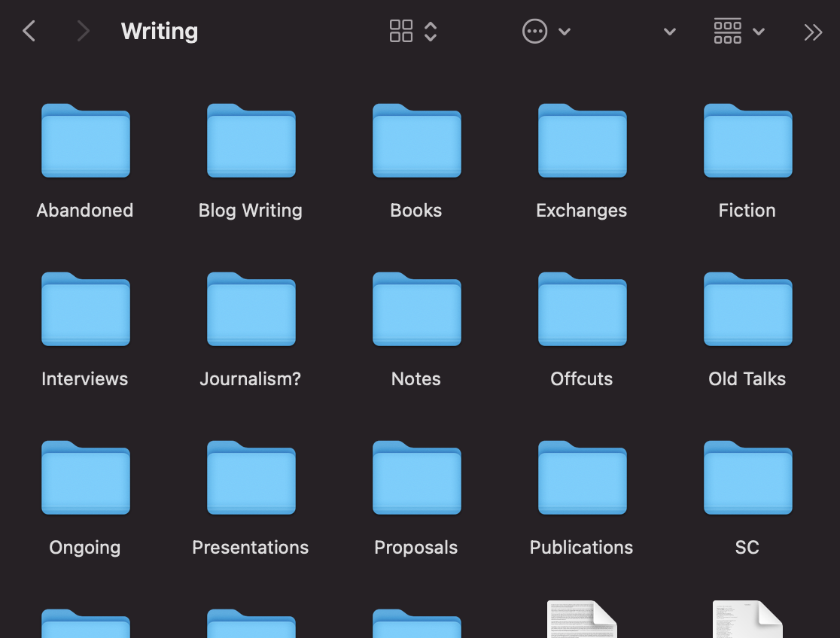This screenshot has width=840, height=638.
Task: Click the standalone chevron dropdown in toolbar
Action: (x=669, y=32)
